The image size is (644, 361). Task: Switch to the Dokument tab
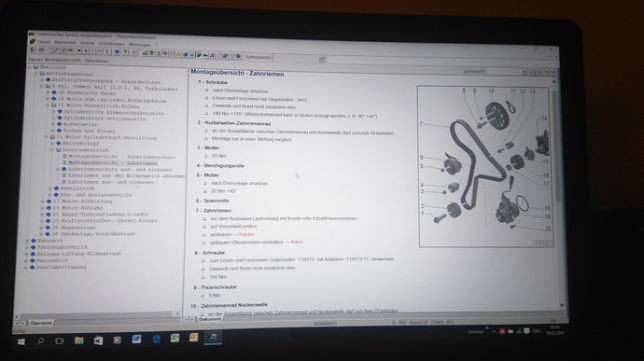[210, 319]
